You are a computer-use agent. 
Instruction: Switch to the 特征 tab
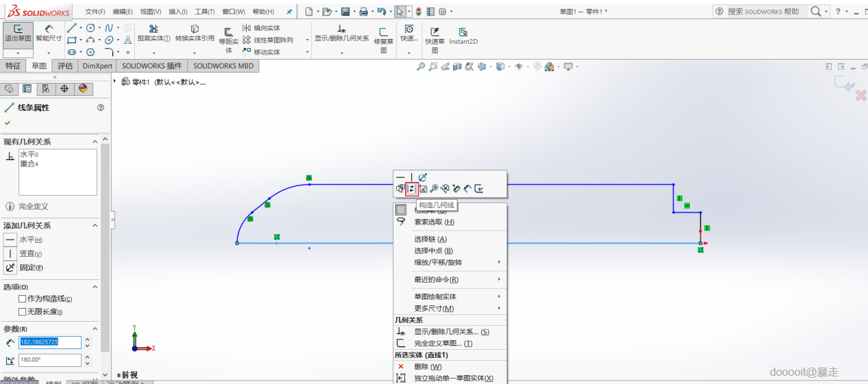13,66
